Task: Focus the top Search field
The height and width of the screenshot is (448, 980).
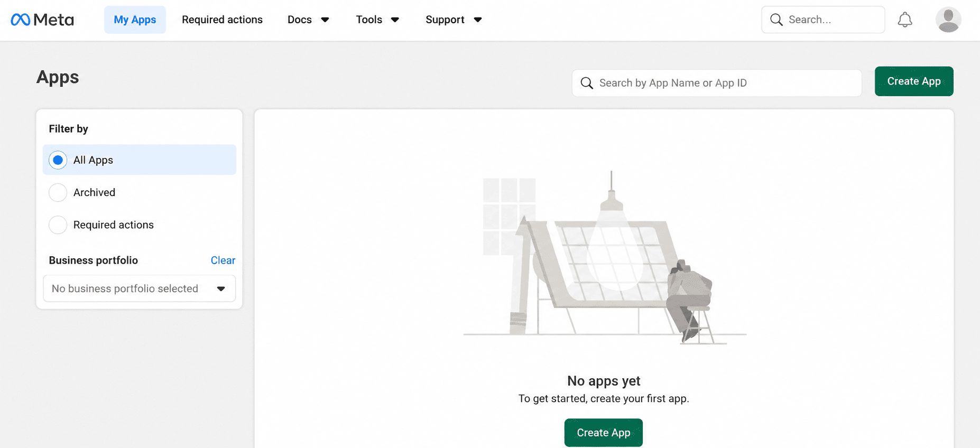Action: click(823, 20)
